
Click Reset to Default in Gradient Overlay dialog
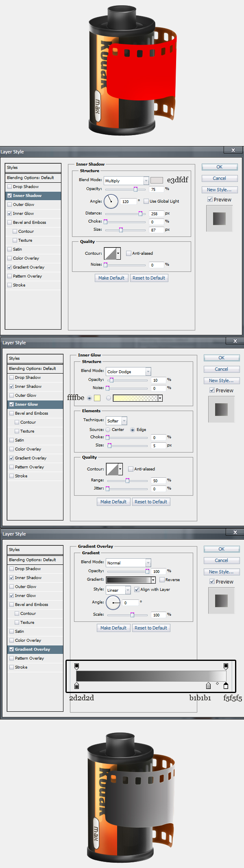pyautogui.click(x=151, y=628)
